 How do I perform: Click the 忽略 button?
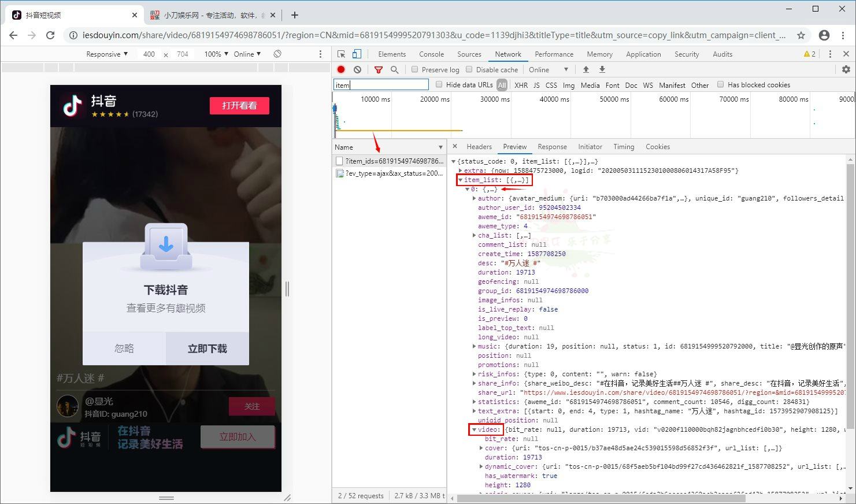click(x=124, y=349)
